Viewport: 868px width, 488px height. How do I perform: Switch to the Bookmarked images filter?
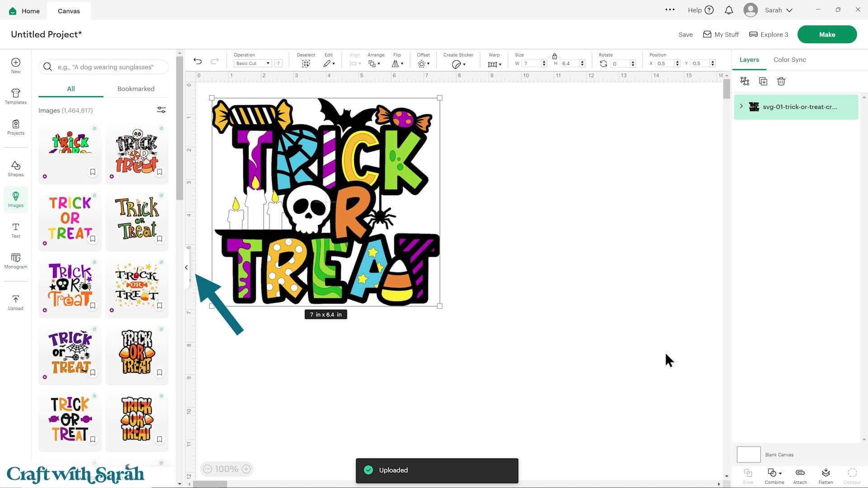coord(136,89)
